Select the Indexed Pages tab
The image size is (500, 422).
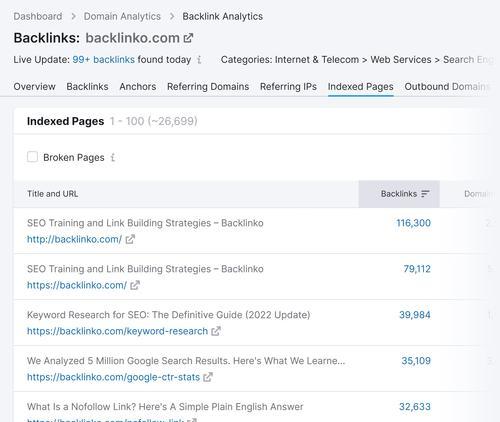[361, 87]
